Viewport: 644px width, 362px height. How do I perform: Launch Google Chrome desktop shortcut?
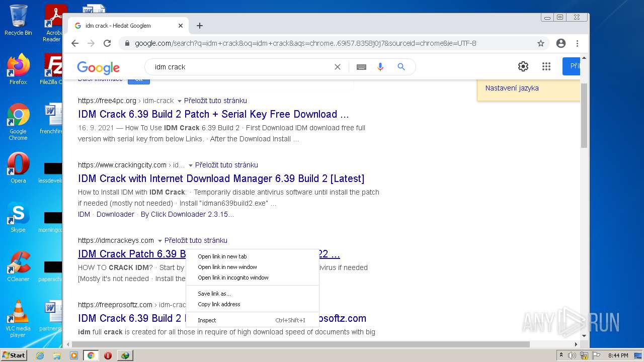point(18,122)
